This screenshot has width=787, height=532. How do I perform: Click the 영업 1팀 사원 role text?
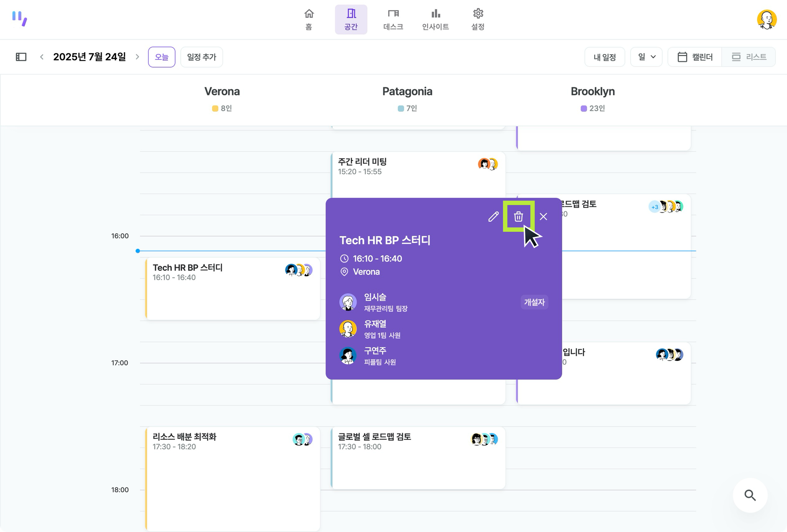[x=382, y=335]
